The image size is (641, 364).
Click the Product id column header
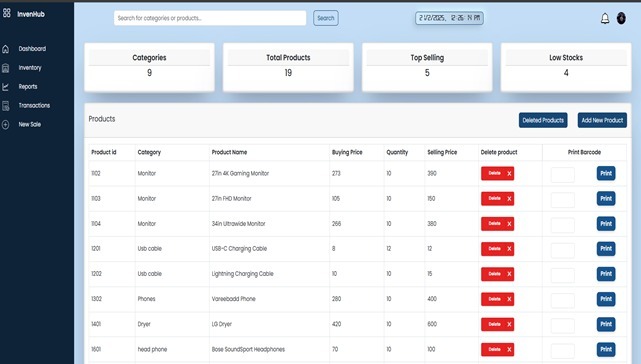[x=103, y=152]
